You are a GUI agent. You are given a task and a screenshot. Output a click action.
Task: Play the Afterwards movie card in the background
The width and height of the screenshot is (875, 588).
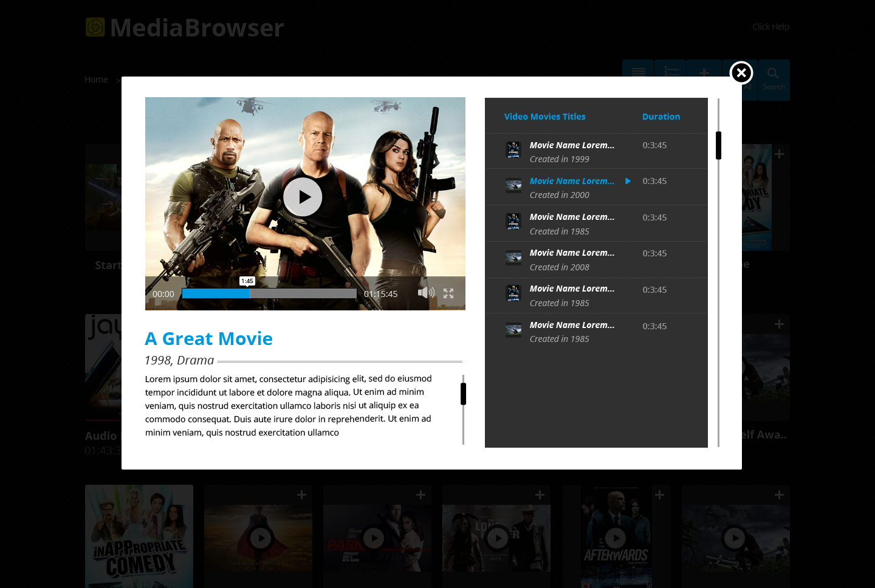pyautogui.click(x=616, y=538)
